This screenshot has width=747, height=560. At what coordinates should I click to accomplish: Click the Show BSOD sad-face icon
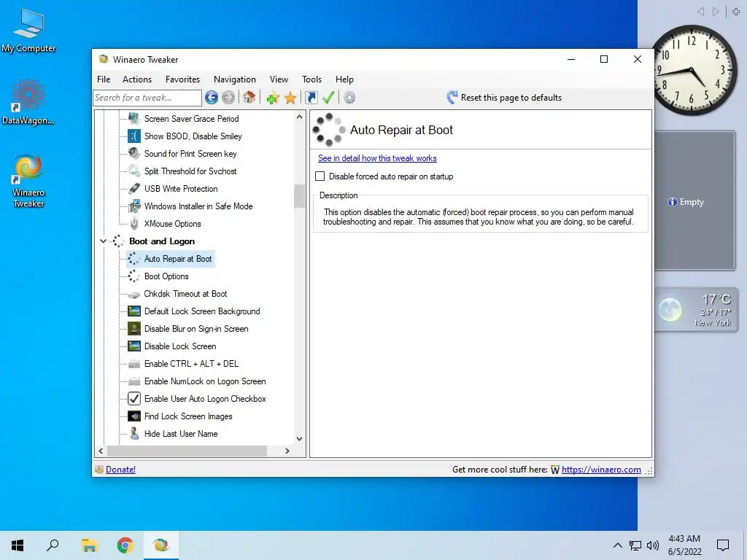(x=134, y=136)
